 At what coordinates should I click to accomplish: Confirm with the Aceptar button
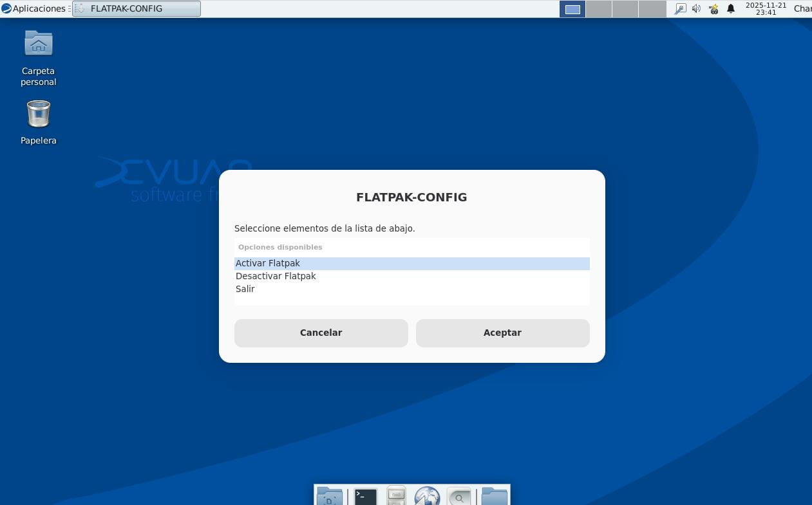pyautogui.click(x=502, y=333)
